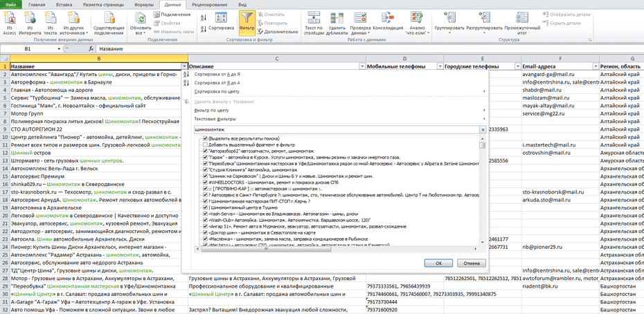Select cell 'Автосервис Премиум'
This screenshot has width=644, height=314.
point(98,176)
